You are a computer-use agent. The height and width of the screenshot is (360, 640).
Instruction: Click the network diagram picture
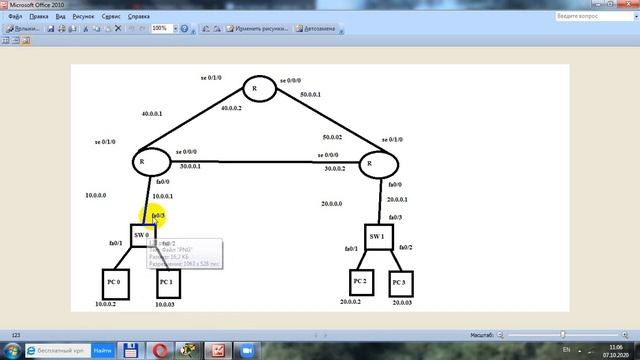coord(320,188)
